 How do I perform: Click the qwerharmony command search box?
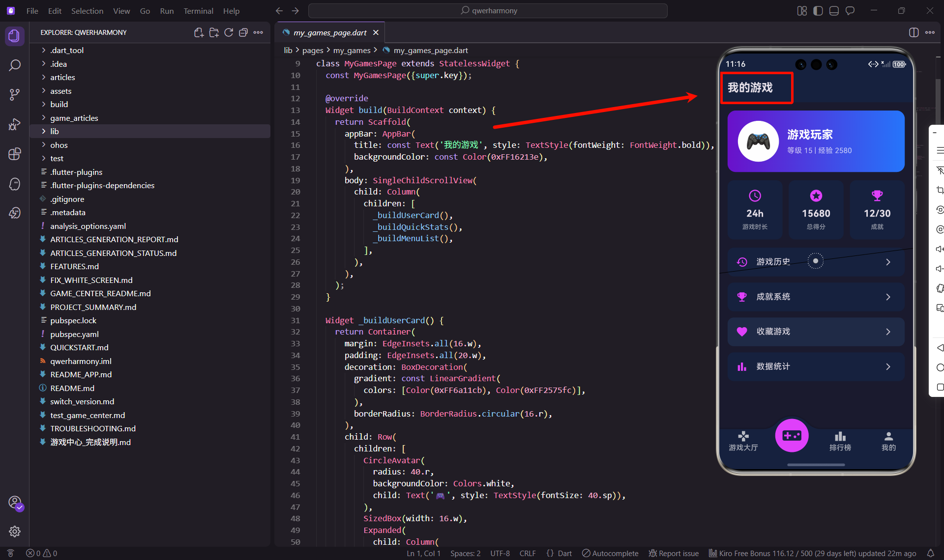(x=488, y=11)
